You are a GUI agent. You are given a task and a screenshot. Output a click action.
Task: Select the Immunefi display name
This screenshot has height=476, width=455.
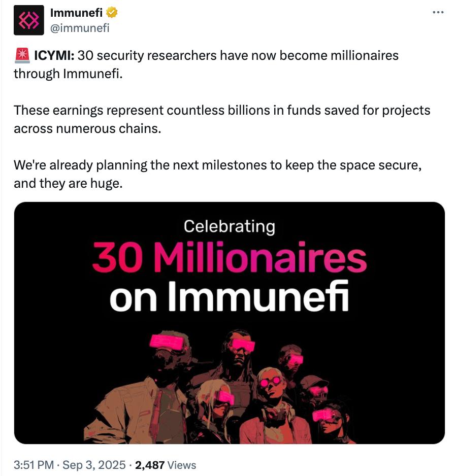click(x=76, y=13)
